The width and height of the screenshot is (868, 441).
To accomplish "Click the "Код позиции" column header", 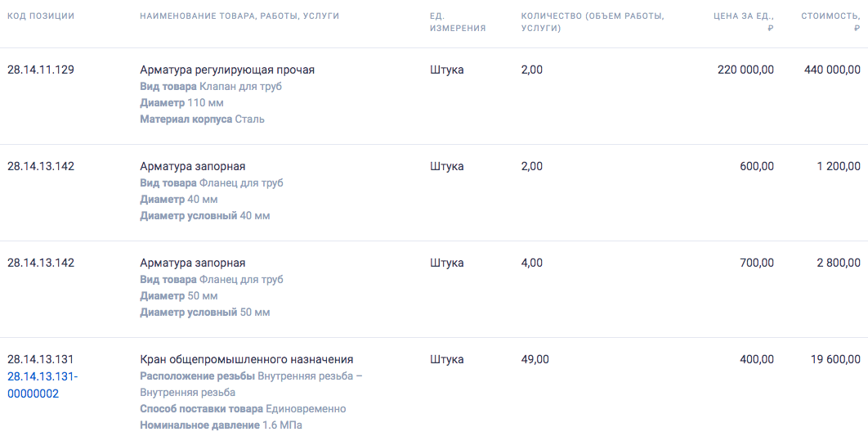I will pos(41,16).
